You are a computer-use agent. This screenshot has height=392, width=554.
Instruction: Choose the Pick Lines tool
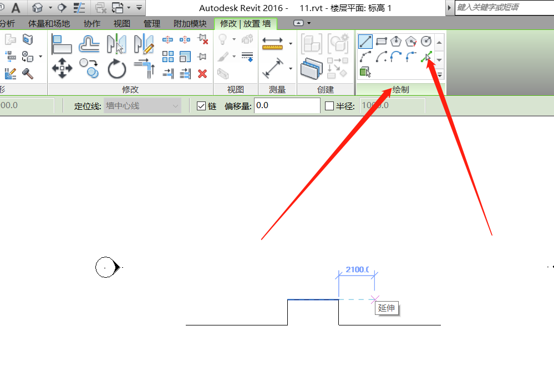click(x=426, y=57)
